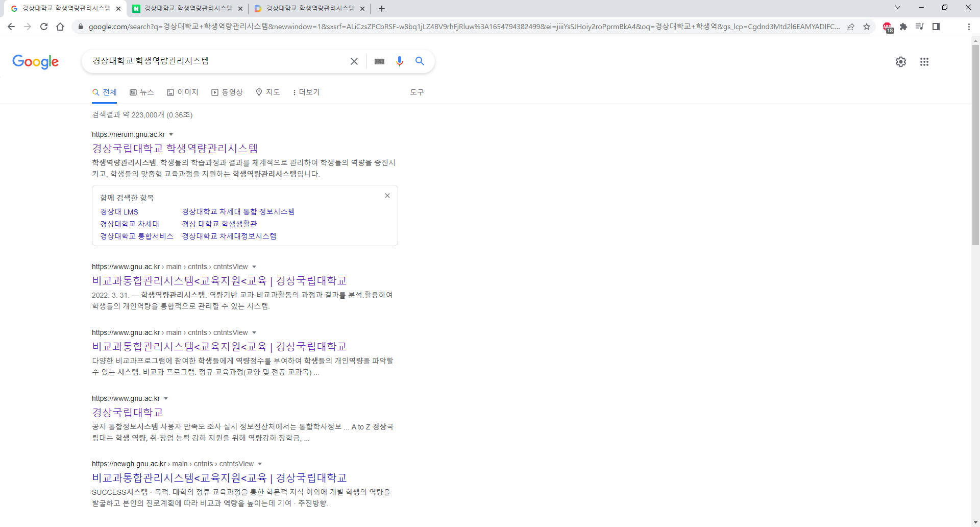Open the on-screen keyboard input tool
The height and width of the screenshot is (527, 980).
pos(379,61)
